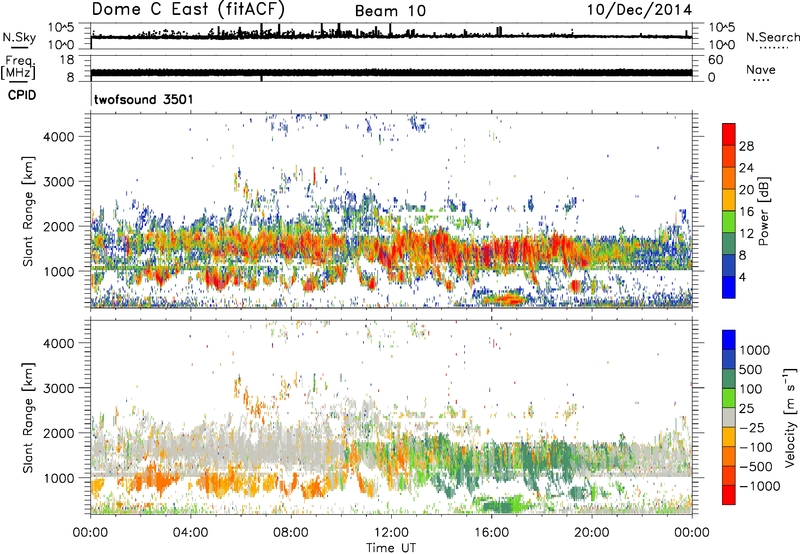
Task: Click the "2000" tick of the Power panel
Action: [59, 226]
